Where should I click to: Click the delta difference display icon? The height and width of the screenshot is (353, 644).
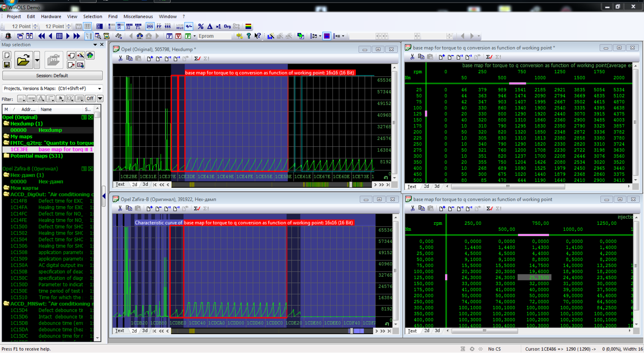coord(210,26)
